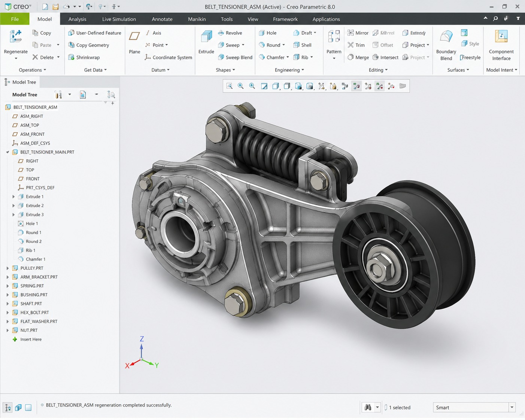Expand the Engineering group menu

coord(289,70)
